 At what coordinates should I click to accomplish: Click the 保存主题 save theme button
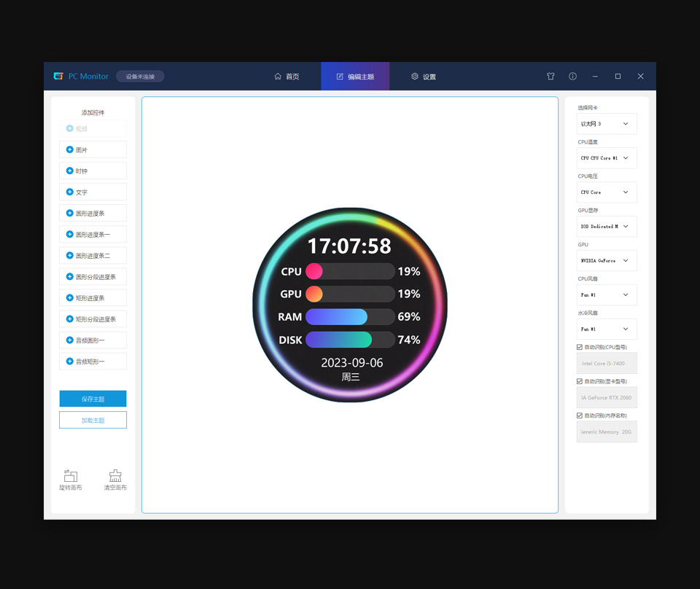93,399
